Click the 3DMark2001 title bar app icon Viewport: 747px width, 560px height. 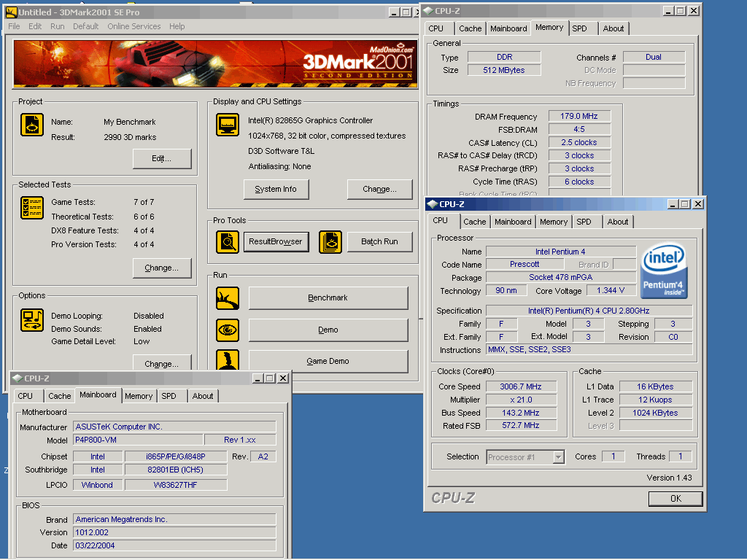click(x=11, y=12)
